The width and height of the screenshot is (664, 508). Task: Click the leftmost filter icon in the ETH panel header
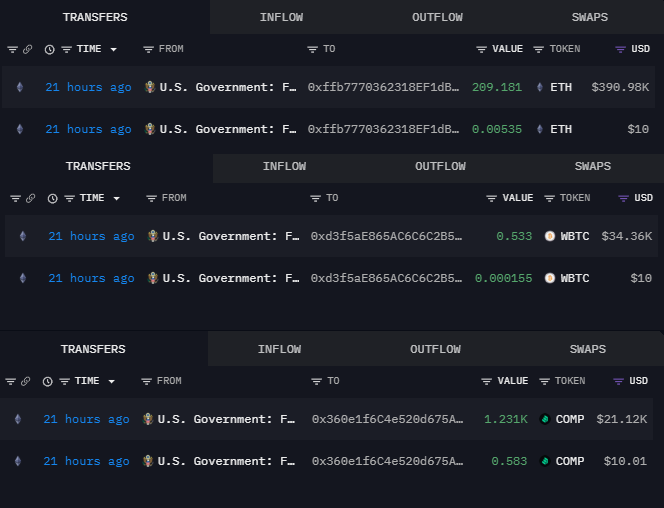12,50
